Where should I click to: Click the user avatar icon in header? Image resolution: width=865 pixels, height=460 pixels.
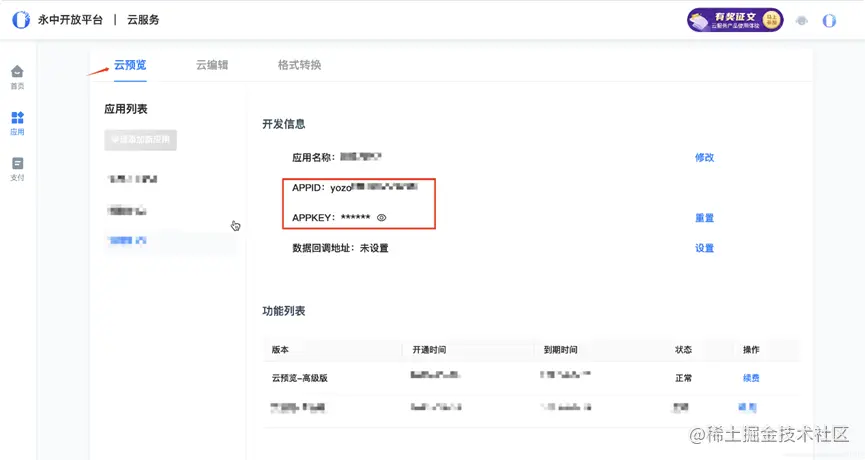(x=829, y=20)
